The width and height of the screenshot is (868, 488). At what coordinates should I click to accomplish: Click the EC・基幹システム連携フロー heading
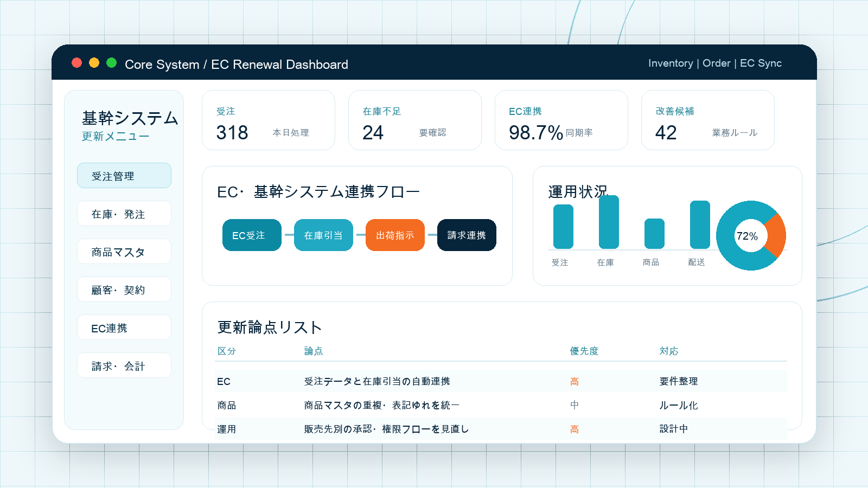coord(318,192)
